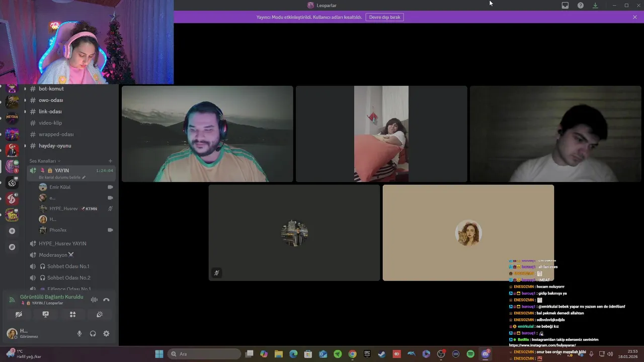Start an activity icon in the voice panel

click(72, 314)
